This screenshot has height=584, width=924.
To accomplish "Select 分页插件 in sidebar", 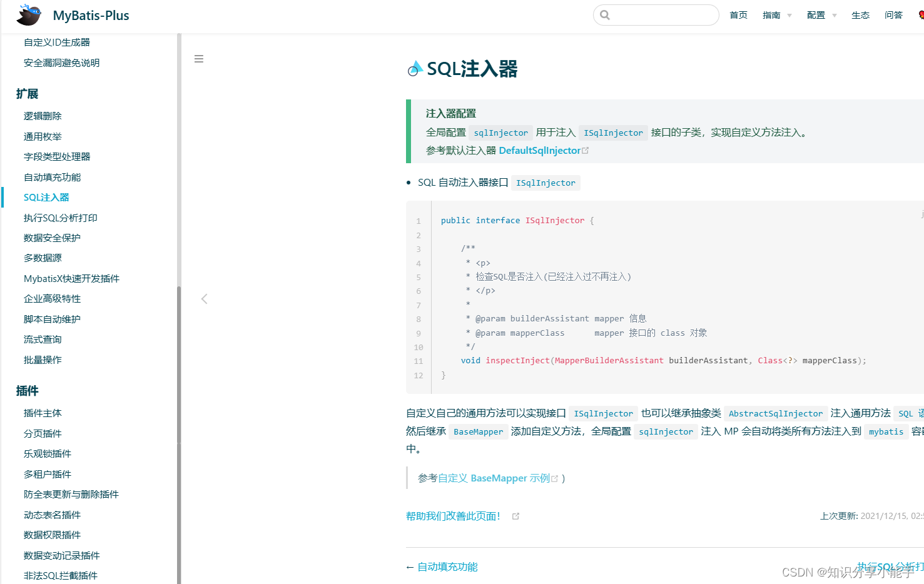I will coord(43,434).
